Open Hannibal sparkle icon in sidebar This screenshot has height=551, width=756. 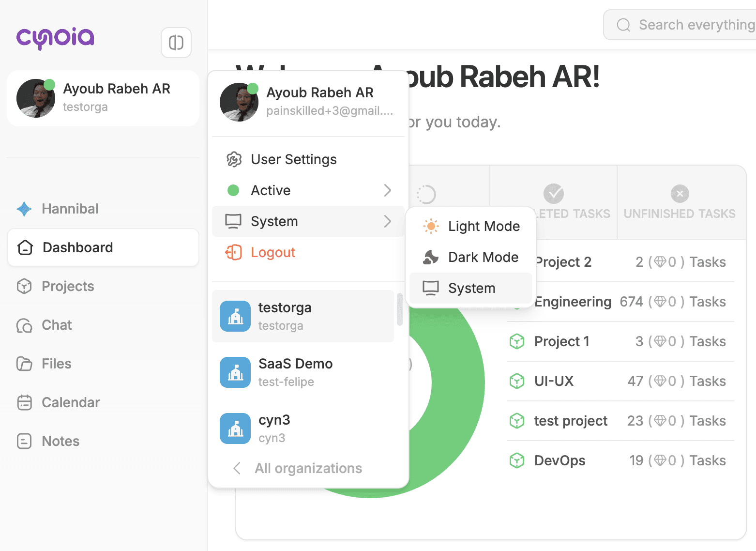[x=24, y=209]
